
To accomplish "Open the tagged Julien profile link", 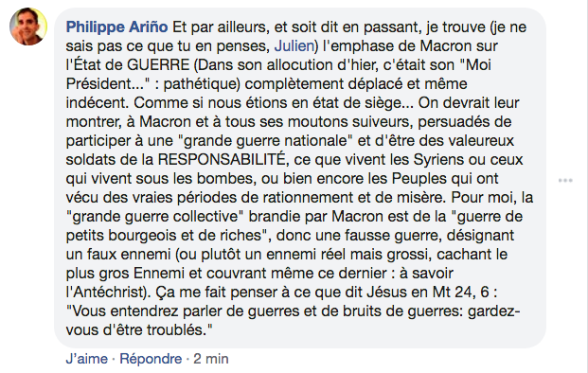I will (294, 46).
